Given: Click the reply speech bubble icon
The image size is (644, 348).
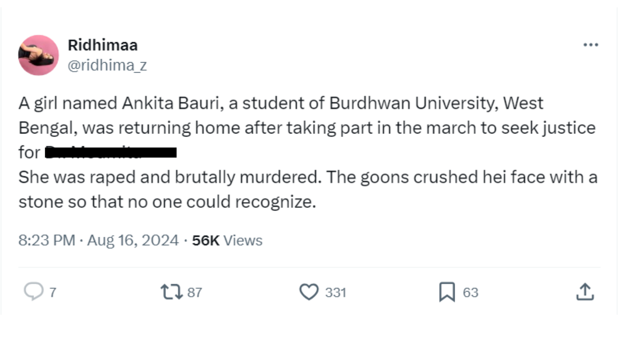Looking at the screenshot, I should click(33, 292).
